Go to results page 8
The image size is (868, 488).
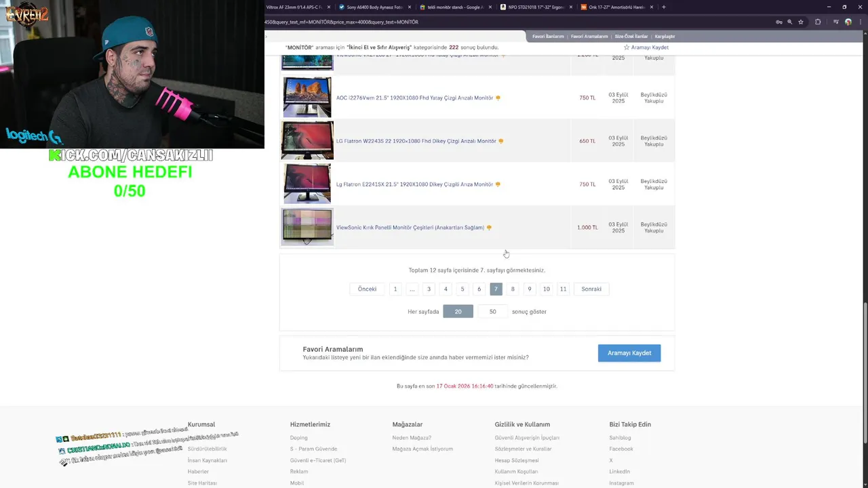click(x=513, y=289)
